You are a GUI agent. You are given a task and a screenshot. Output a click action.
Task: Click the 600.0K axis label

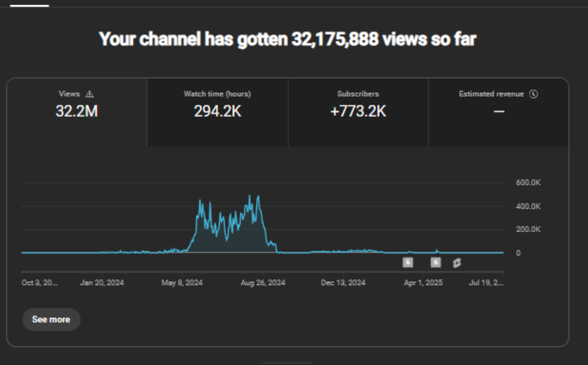tap(528, 182)
